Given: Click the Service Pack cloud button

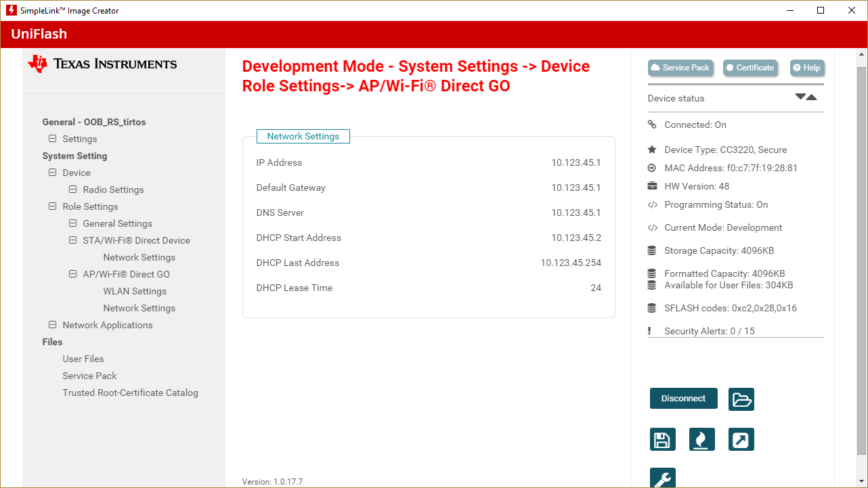Looking at the screenshot, I should (680, 68).
